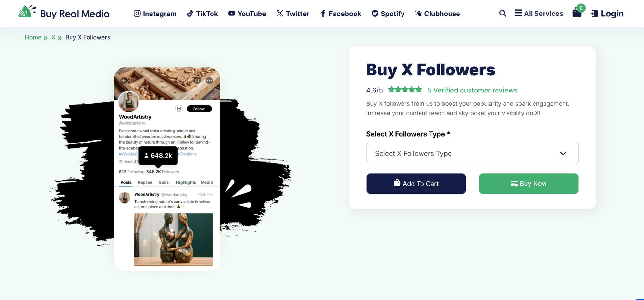Open the search magnifier icon
644x300 pixels.
click(502, 14)
